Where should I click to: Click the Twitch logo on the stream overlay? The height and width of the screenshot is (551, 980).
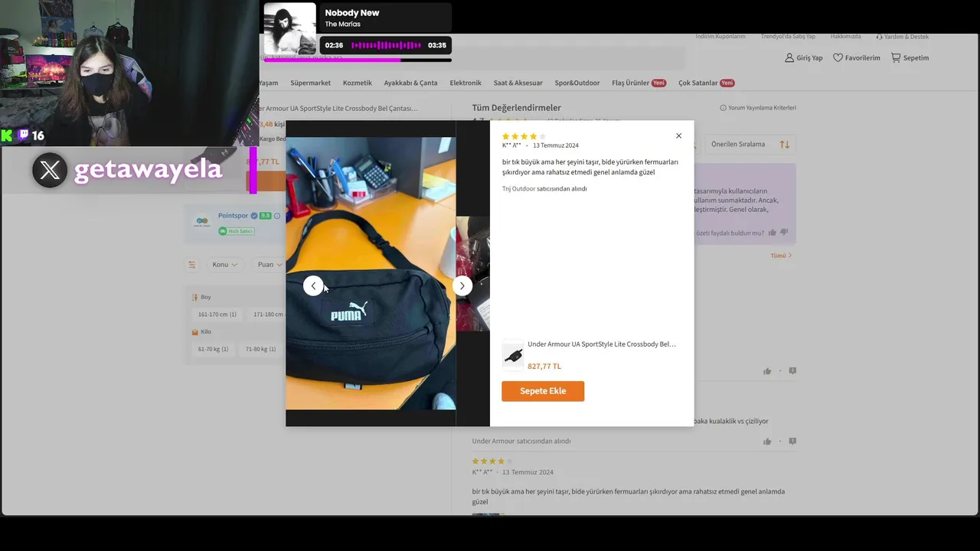[24, 135]
